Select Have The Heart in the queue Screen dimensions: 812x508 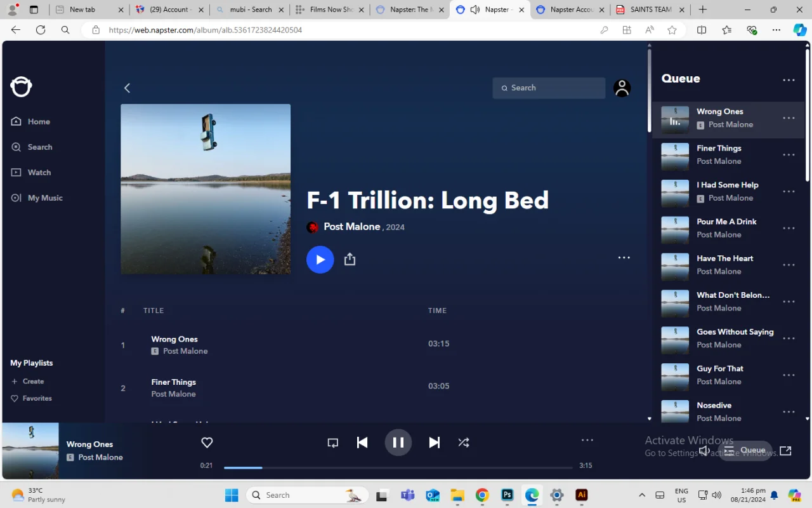click(725, 258)
